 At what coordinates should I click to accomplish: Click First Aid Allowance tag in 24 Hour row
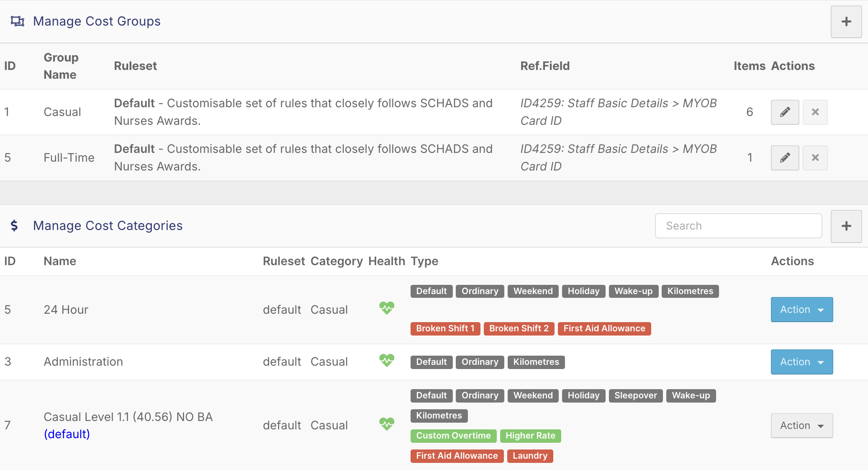[x=604, y=328]
